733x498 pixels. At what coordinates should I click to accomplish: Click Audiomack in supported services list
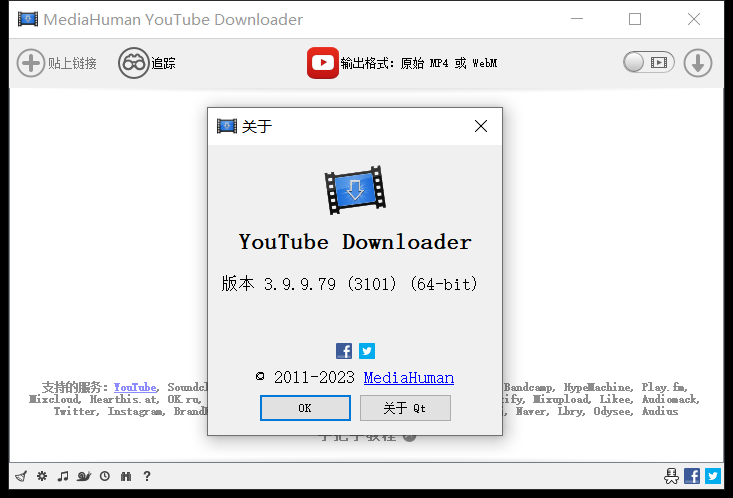(668, 399)
